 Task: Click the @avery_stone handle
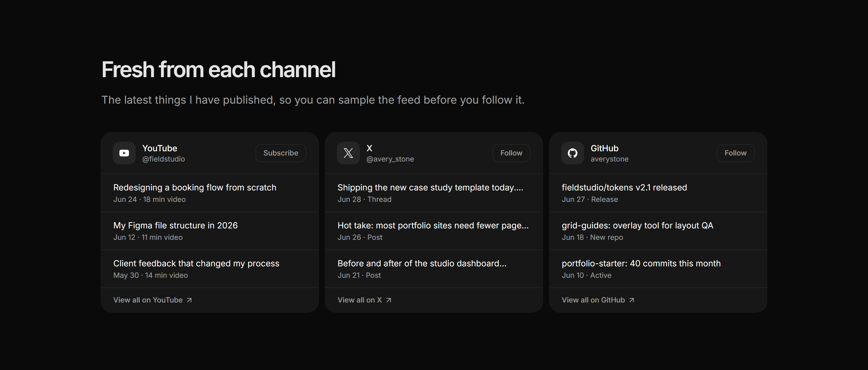(390, 159)
